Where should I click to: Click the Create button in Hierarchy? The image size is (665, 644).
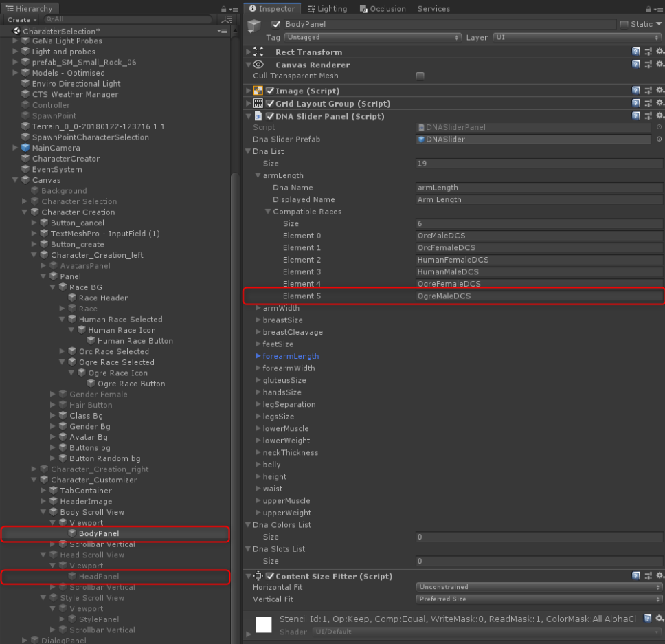point(21,20)
